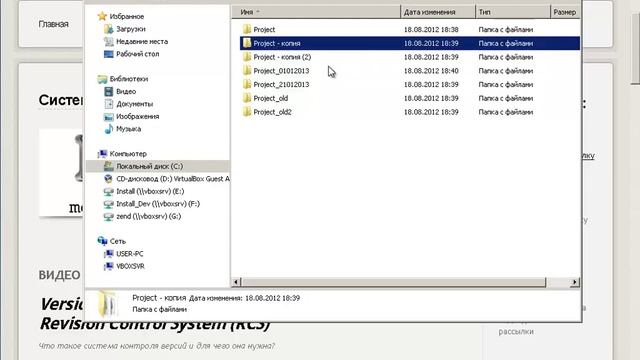Sort files by the Размер column header

pyautogui.click(x=565, y=12)
